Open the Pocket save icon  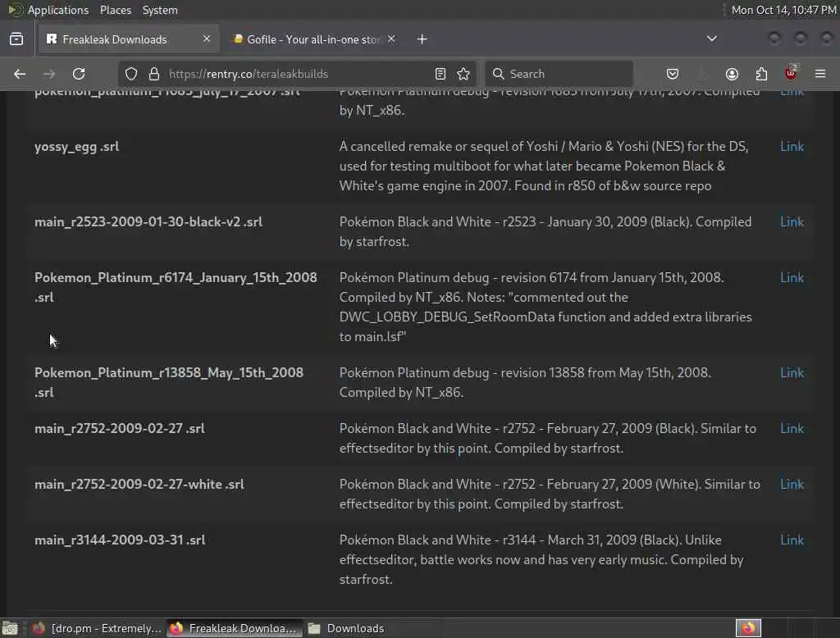pyautogui.click(x=673, y=74)
